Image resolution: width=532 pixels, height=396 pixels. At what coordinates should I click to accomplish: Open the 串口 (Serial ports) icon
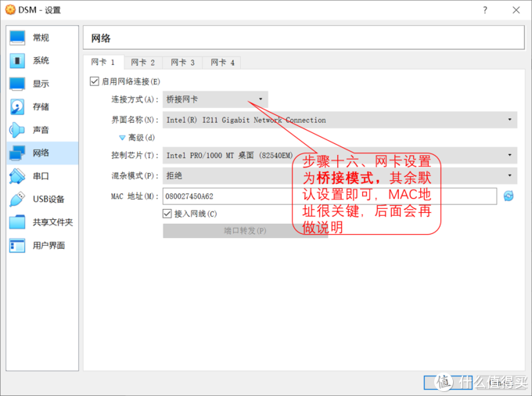click(x=17, y=176)
